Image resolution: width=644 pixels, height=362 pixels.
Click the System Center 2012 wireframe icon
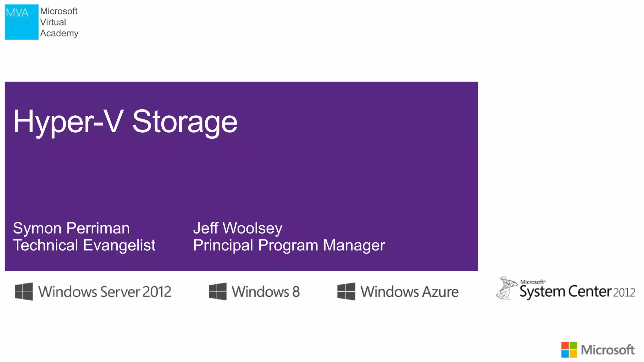506,288
